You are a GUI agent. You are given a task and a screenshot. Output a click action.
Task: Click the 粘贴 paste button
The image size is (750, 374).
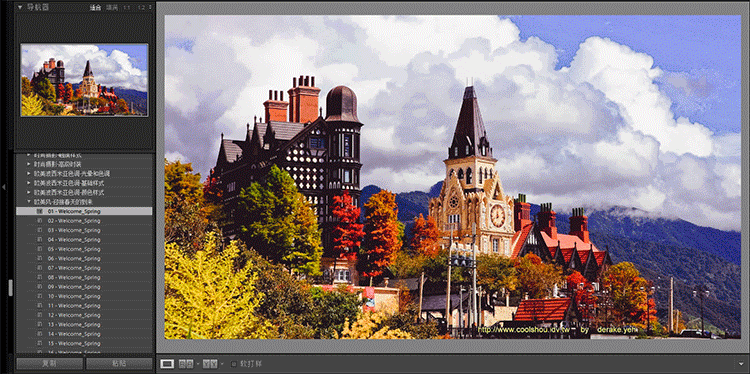click(119, 363)
